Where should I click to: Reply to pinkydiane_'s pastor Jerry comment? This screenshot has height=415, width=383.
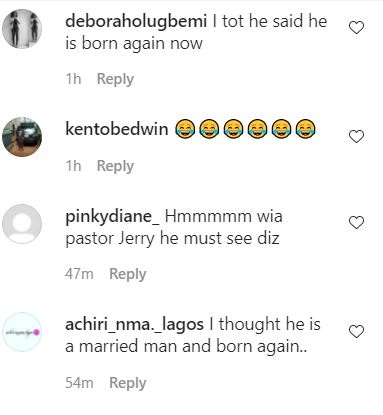(128, 274)
